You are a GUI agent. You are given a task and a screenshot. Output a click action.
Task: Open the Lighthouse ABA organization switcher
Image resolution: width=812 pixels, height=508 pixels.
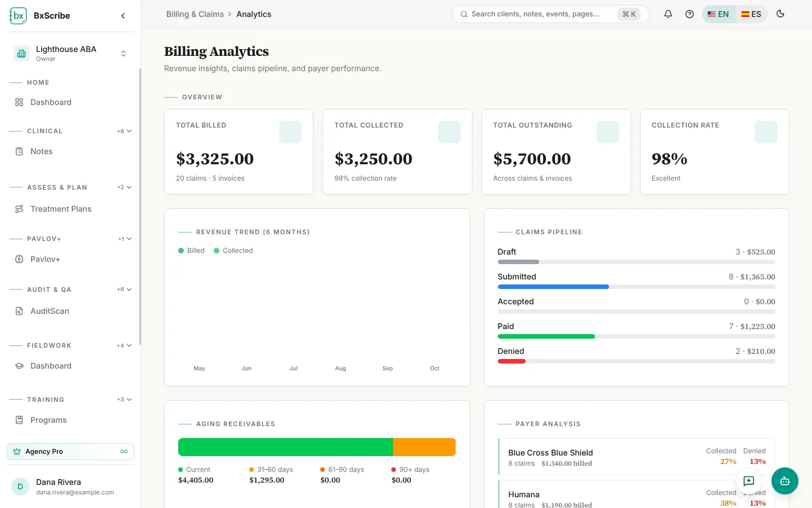tap(70, 54)
